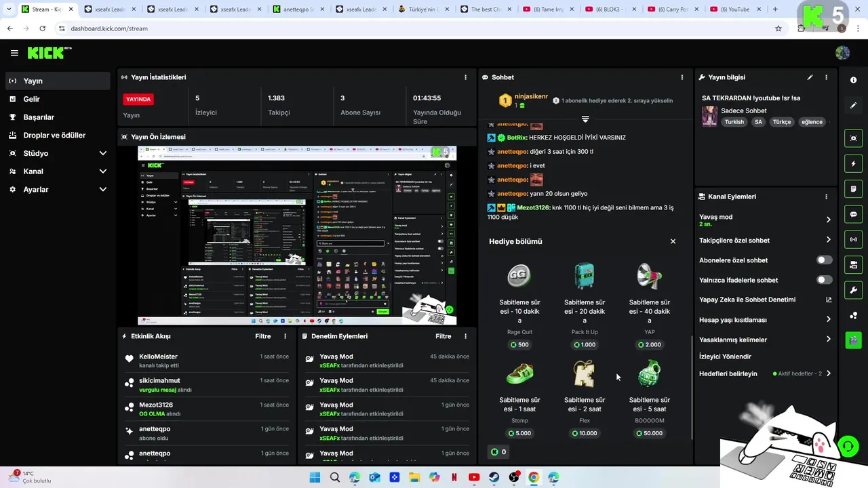The height and width of the screenshot is (488, 868).
Task: Open Kanal Eylemleri three-dot menu
Action: pyautogui.click(x=826, y=197)
